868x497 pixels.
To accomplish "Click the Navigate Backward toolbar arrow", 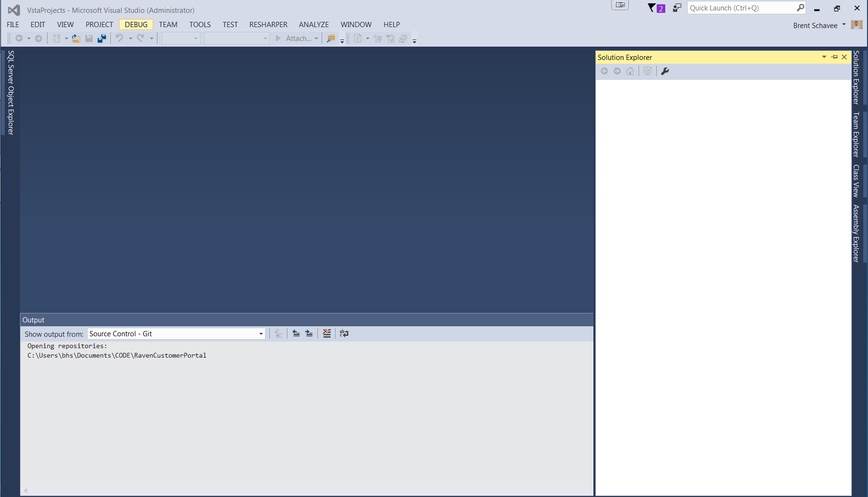I will (19, 39).
